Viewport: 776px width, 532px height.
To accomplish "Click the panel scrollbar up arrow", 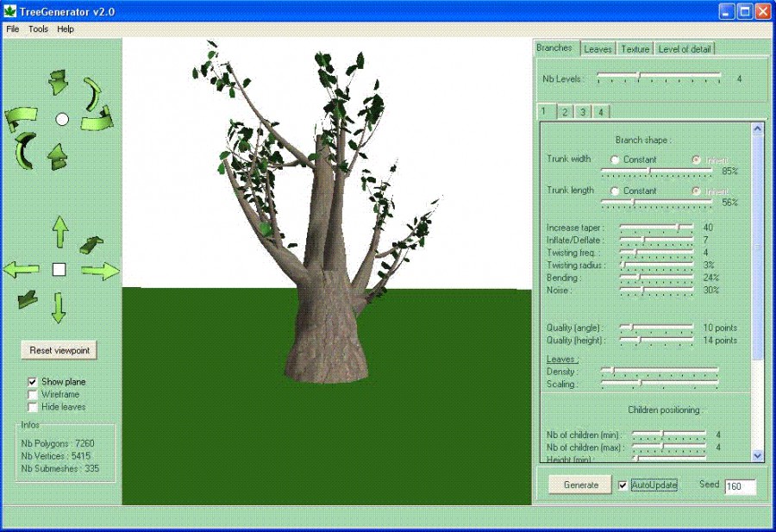I will click(758, 129).
